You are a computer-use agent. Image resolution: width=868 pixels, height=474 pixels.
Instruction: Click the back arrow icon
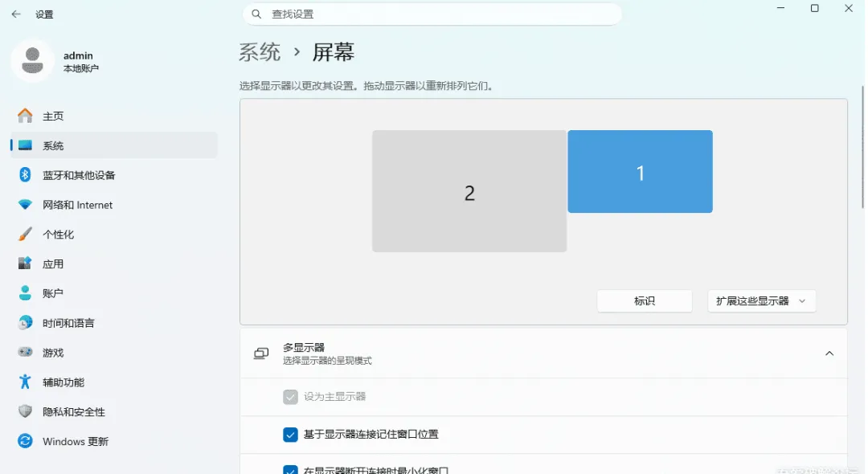[16, 14]
